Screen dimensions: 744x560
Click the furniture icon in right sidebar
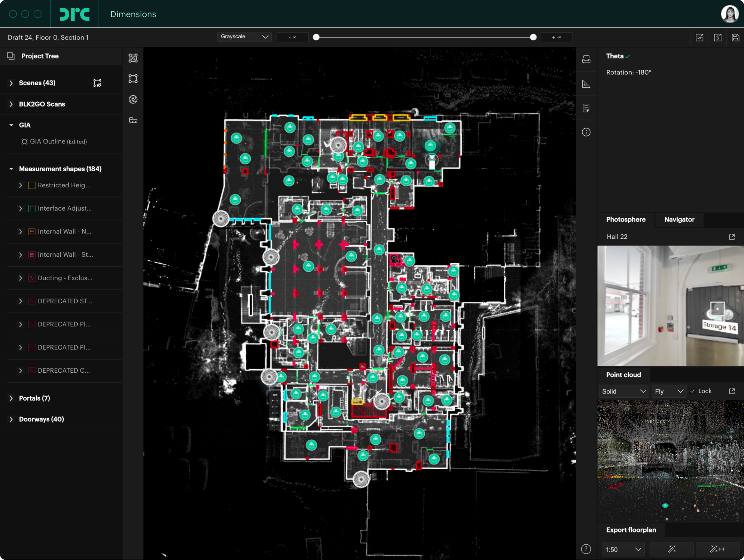click(x=586, y=60)
